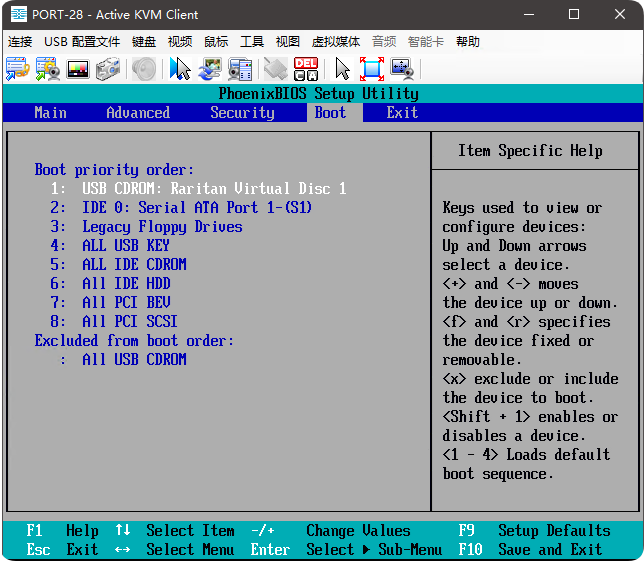Select All PCI SCSI boot entry
Image resolution: width=644 pixels, height=561 pixels.
[x=130, y=321]
